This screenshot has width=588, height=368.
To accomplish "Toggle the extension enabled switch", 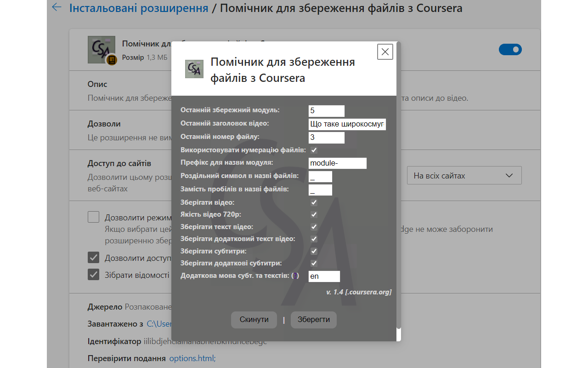I will point(510,49).
